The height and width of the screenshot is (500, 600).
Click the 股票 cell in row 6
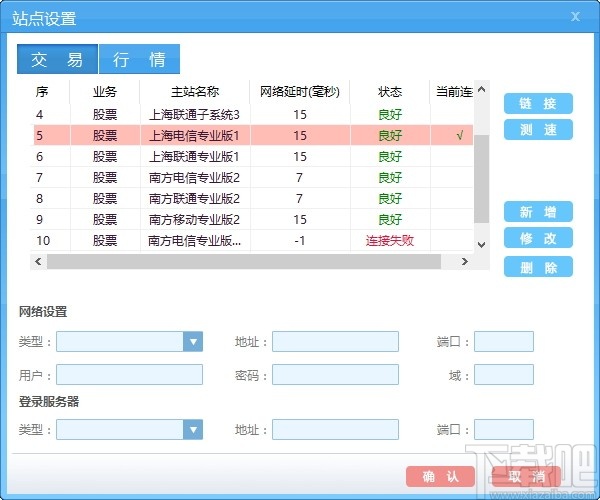105,156
